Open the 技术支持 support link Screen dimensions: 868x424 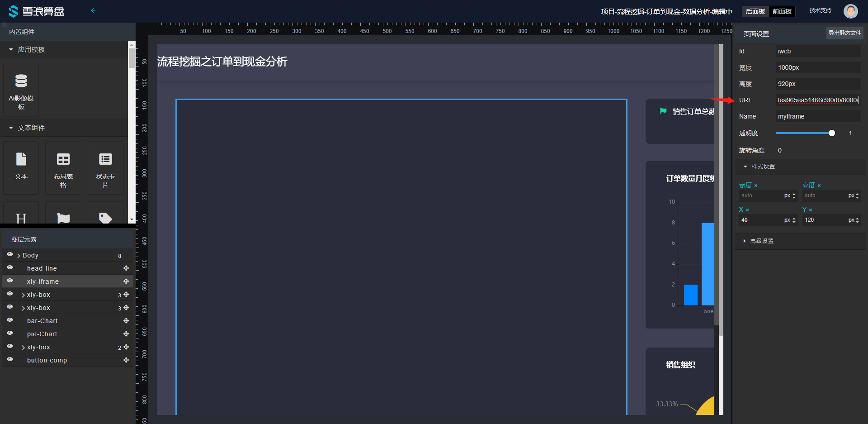[820, 10]
